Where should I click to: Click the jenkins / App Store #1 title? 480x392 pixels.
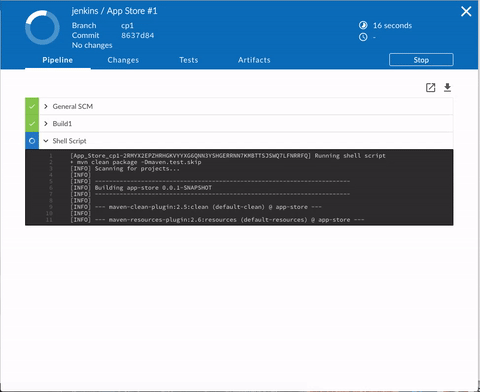click(x=114, y=11)
